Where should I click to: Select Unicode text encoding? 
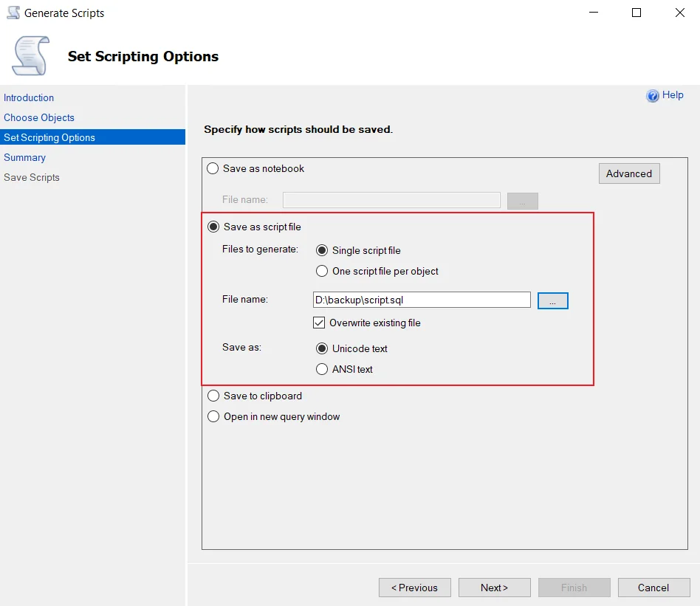322,348
